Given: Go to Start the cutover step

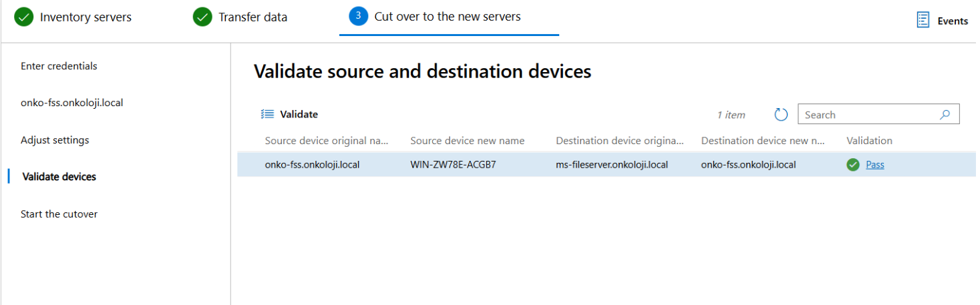Looking at the screenshot, I should [59, 214].
